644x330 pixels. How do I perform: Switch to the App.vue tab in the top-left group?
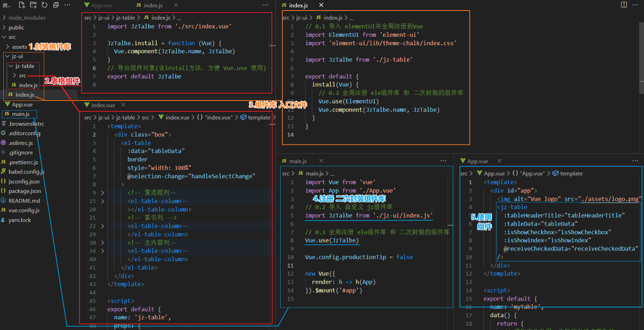pyautogui.click(x=98, y=5)
